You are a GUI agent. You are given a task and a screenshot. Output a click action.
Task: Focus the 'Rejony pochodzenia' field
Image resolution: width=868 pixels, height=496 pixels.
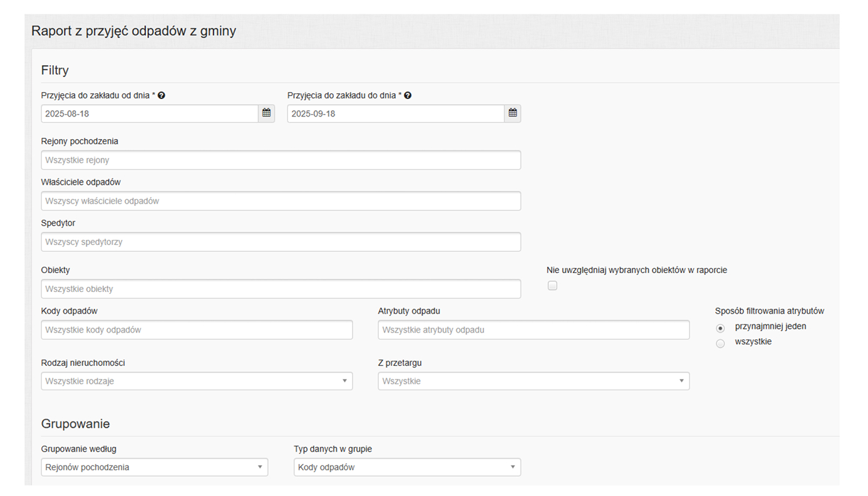coord(281,160)
